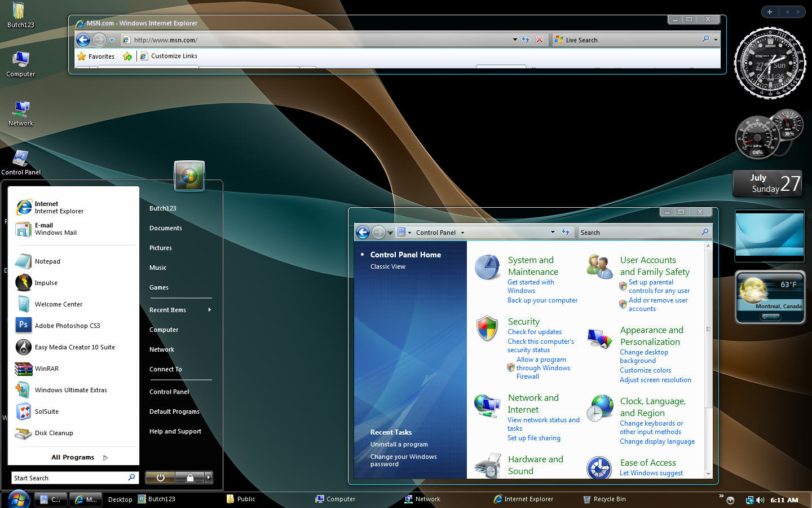This screenshot has height=508, width=812.
Task: Launch Notepad from Start menu
Action: point(73,261)
